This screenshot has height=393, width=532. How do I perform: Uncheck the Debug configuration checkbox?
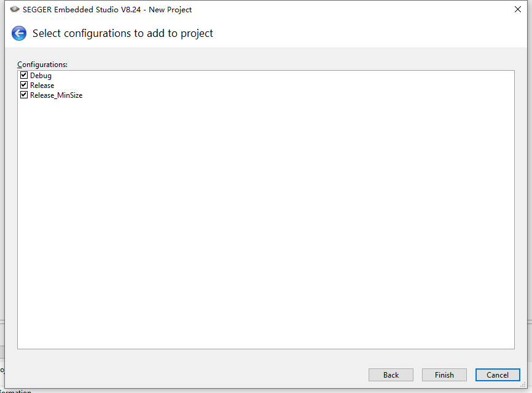(x=24, y=76)
